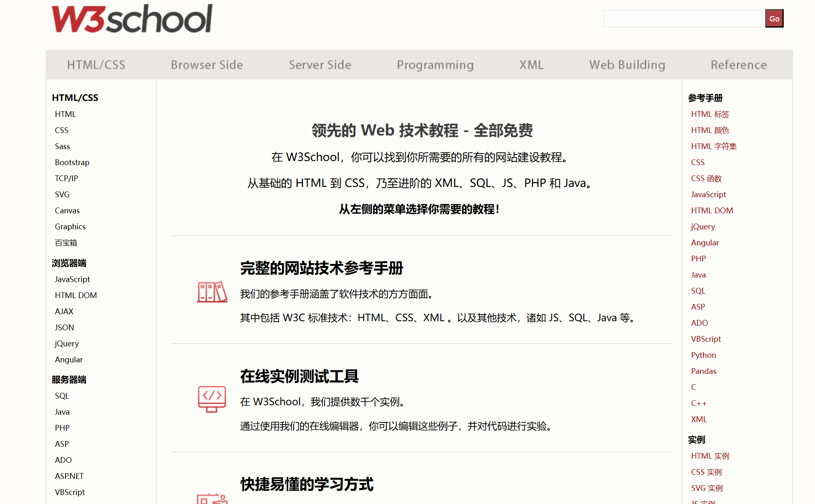Screen dimensions: 815x504
Task: Open the XML navigation tab
Action: coord(531,65)
